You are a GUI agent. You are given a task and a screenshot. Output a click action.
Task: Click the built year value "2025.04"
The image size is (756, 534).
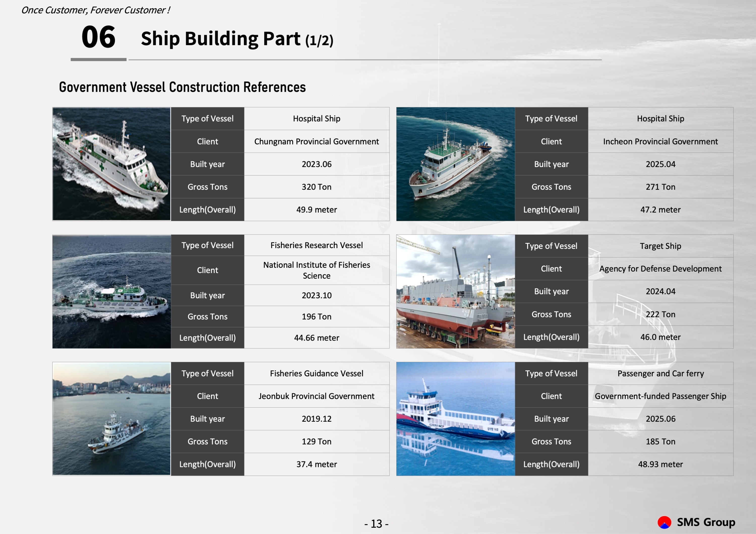pos(660,164)
